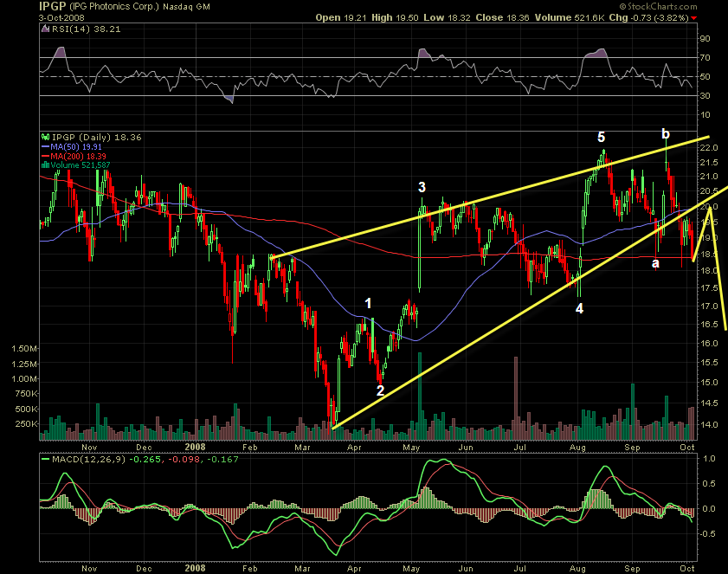728x574 pixels.
Task: Click the 21.0 price axis label
Action: click(x=709, y=177)
